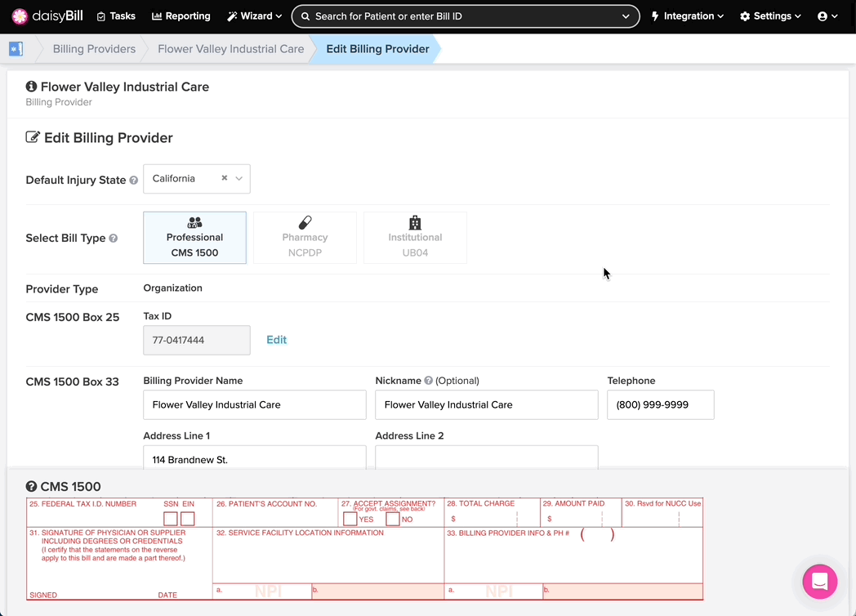The height and width of the screenshot is (616, 856).
Task: Select Pharmacy NCPDP bill type
Action: [x=305, y=238]
